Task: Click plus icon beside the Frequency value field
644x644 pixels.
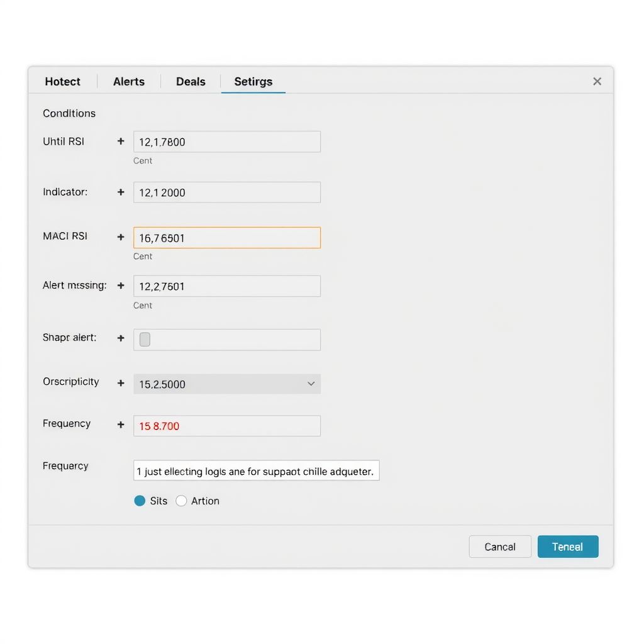Action: click(121, 425)
